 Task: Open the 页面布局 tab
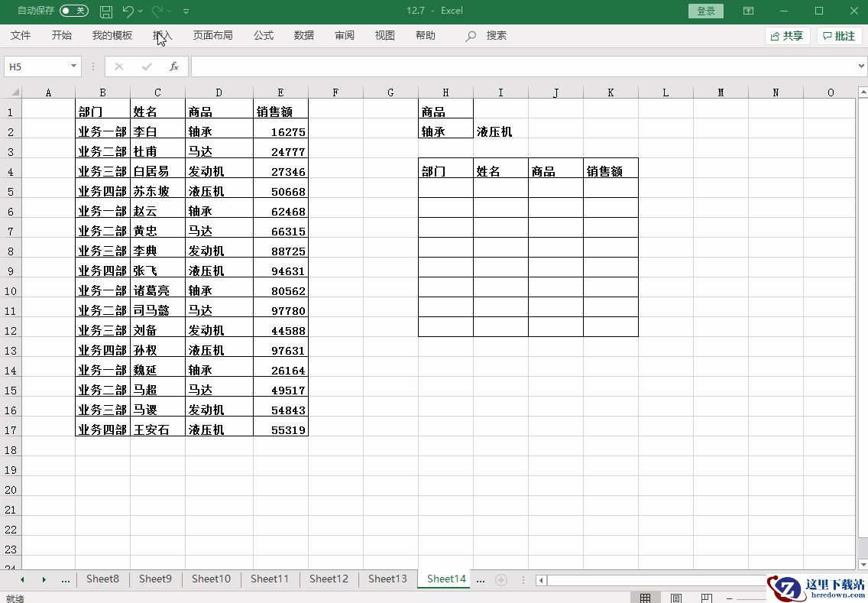[212, 35]
